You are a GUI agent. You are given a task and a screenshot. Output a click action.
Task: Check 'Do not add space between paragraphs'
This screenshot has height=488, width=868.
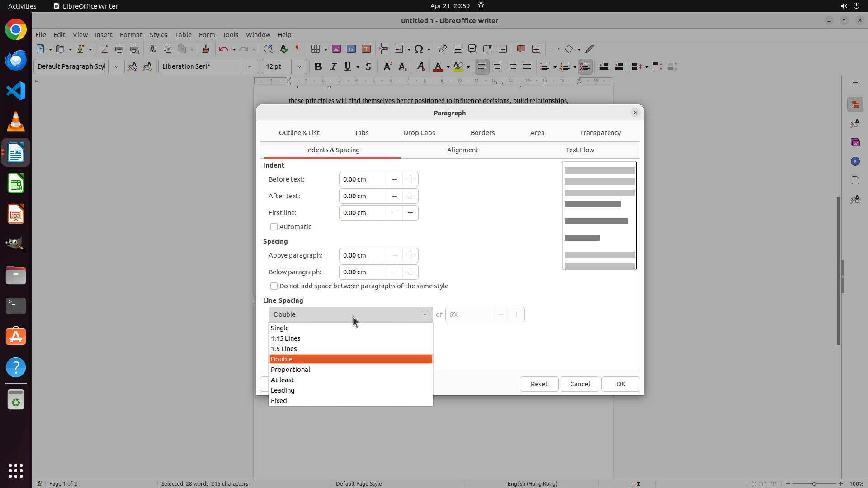(x=274, y=286)
